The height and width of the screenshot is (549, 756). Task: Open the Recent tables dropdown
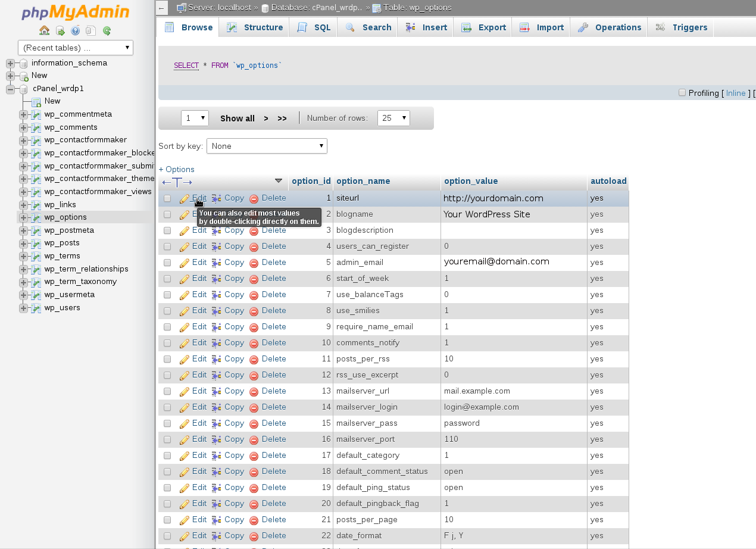pos(76,48)
